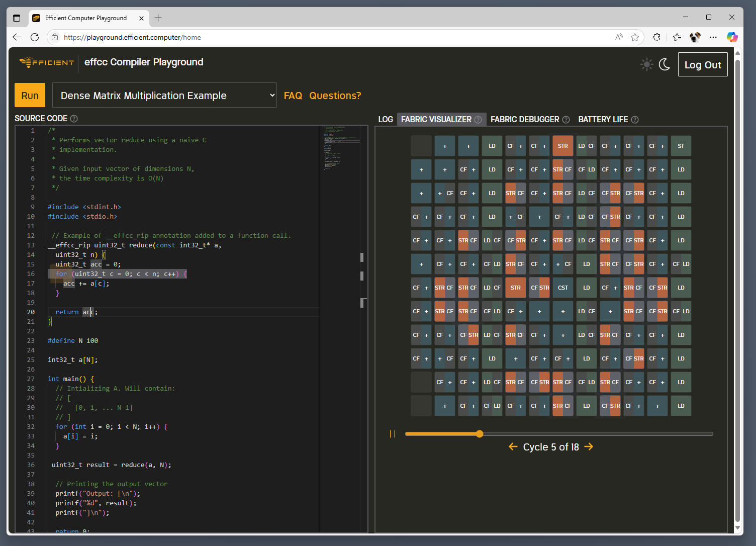This screenshot has height=546, width=756.
Task: Click the Battery Life help icon
Action: 635,120
